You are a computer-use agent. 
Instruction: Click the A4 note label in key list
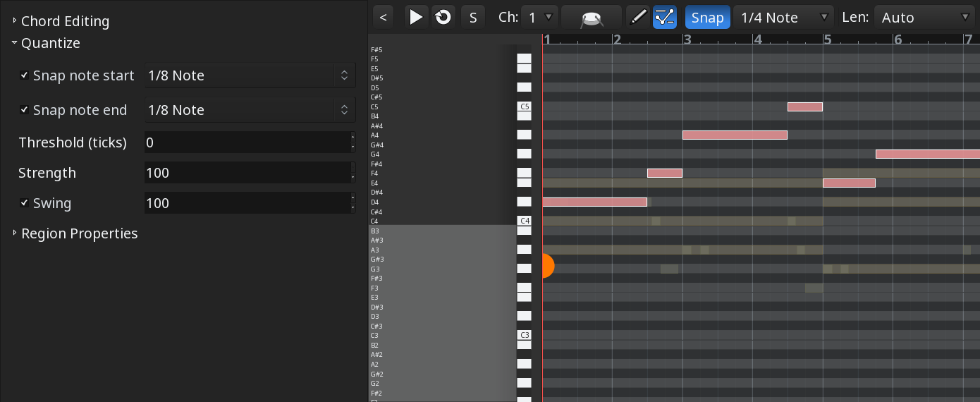click(x=375, y=135)
